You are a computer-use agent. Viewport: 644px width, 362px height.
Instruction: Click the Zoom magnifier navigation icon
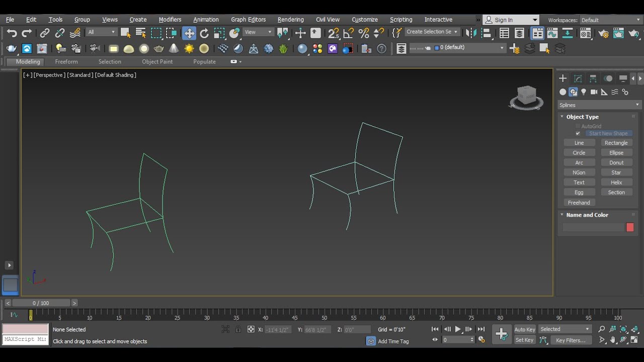[602, 329]
